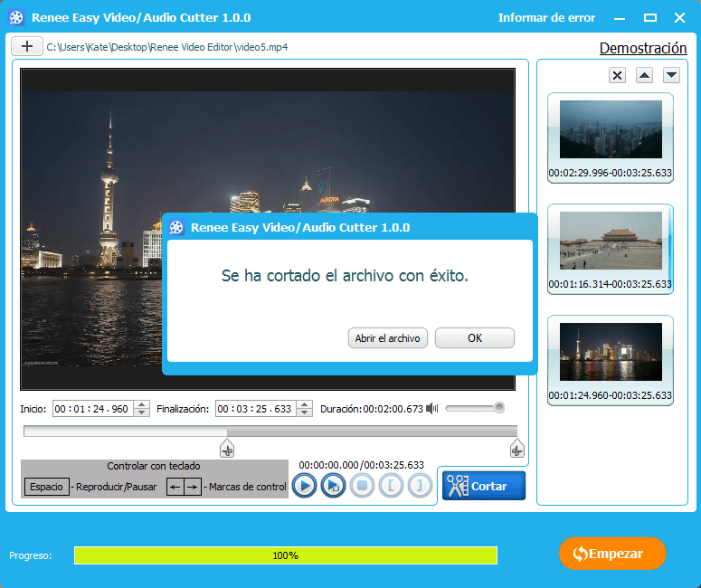
Task: Adjust the volume slider knob
Action: (499, 407)
